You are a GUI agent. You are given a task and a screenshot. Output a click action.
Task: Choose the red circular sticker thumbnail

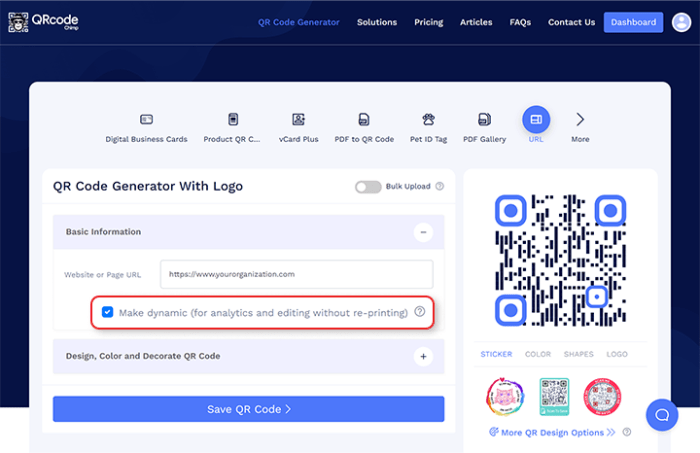602,396
